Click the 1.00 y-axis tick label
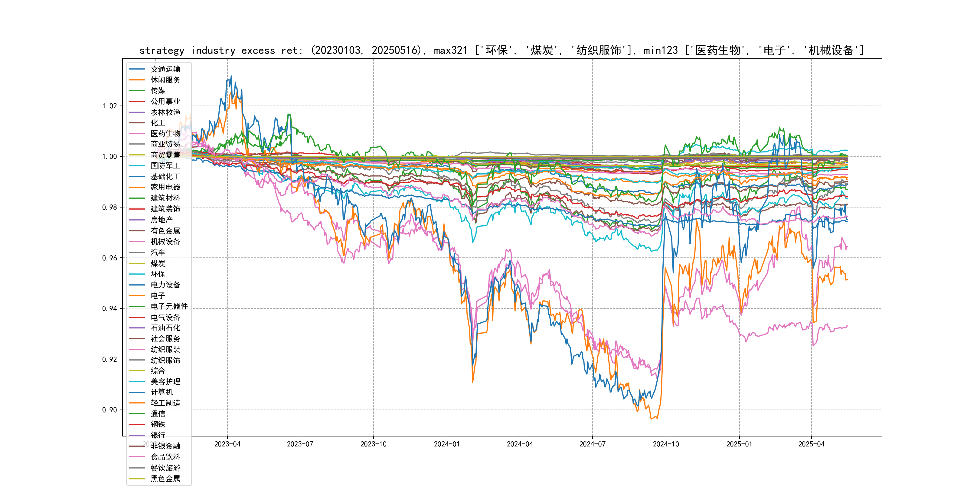The height and width of the screenshot is (490, 980). click(x=109, y=156)
